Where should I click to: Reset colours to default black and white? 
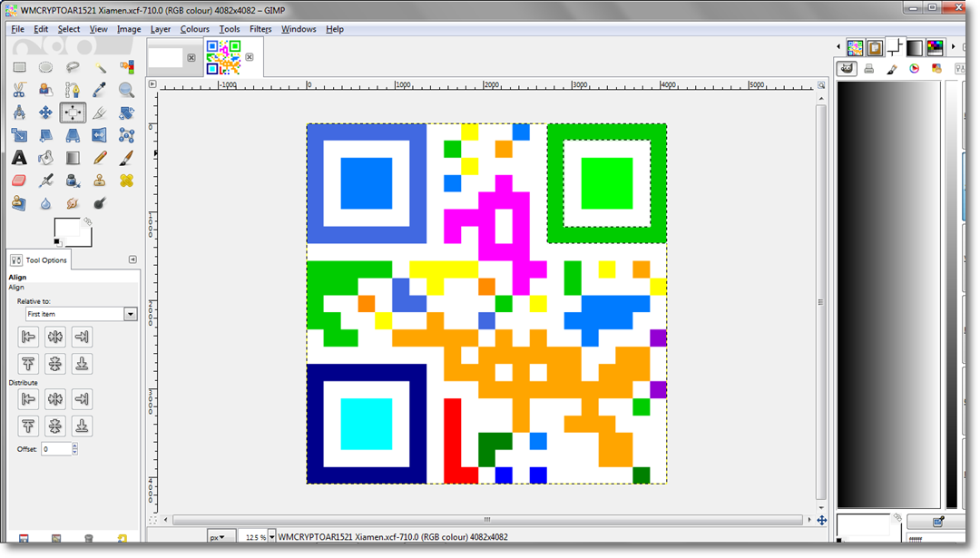click(57, 242)
